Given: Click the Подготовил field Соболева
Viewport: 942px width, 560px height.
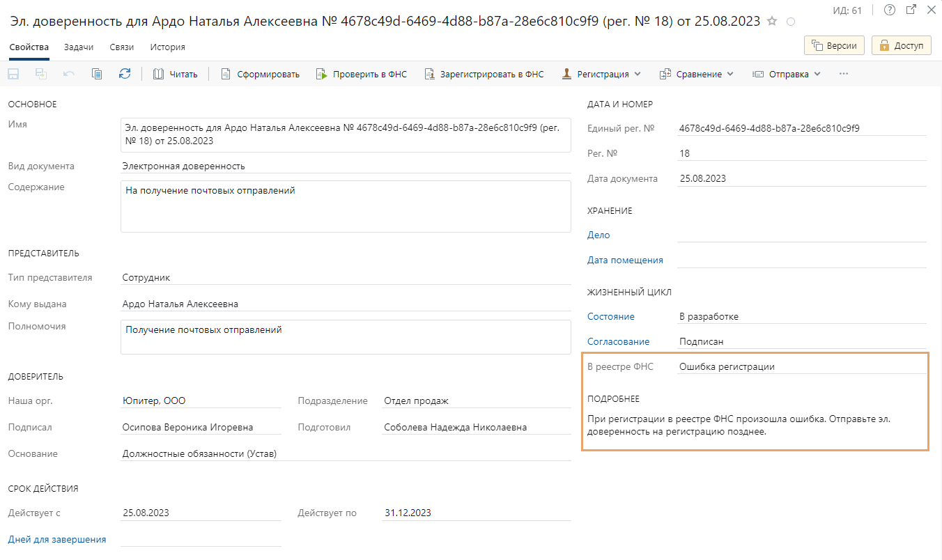Looking at the screenshot, I should pyautogui.click(x=477, y=427).
